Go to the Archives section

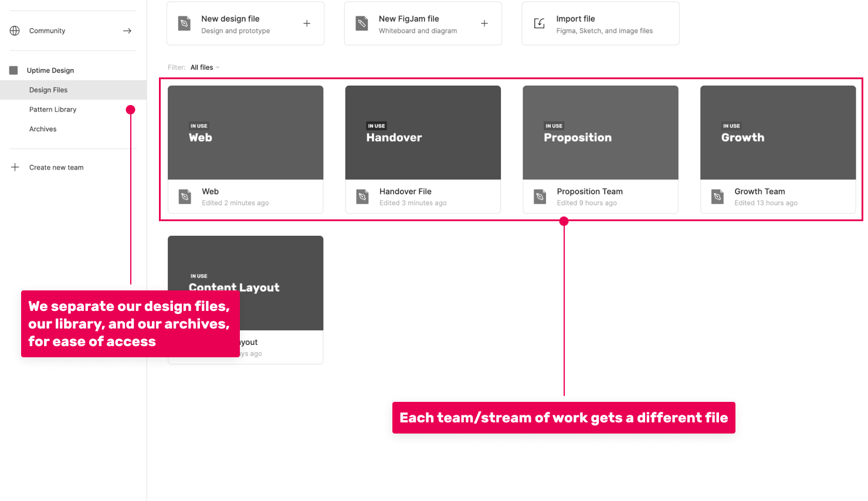click(43, 129)
